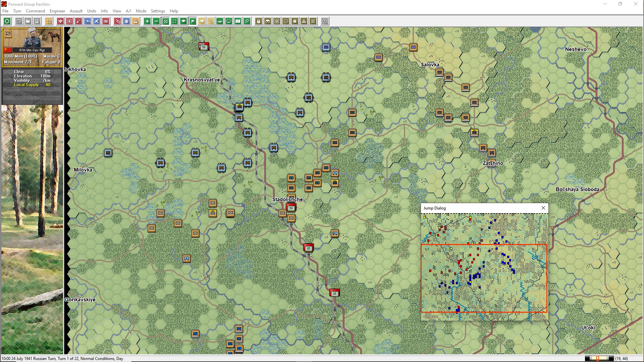Open the Settings menu
Viewport: 644px width, 362px height.
[158, 11]
